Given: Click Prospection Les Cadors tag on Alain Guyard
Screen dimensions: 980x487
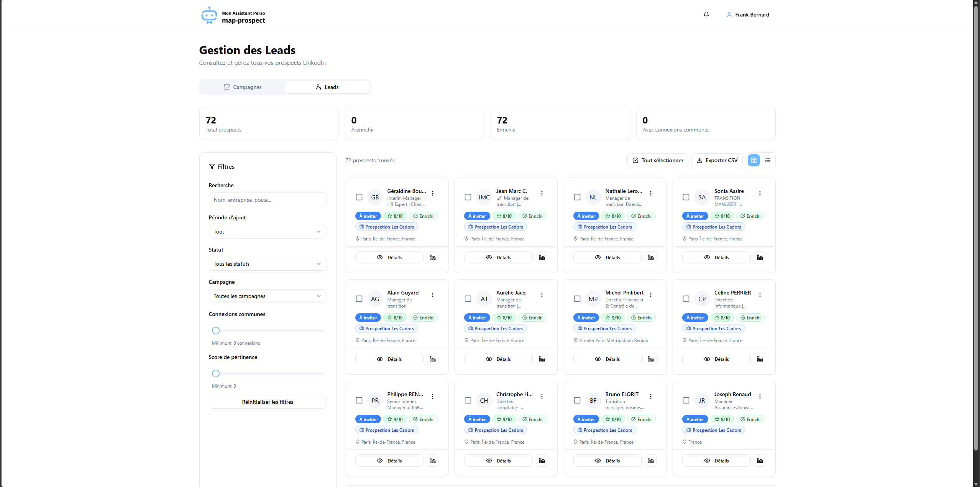Looking at the screenshot, I should pos(386,329).
